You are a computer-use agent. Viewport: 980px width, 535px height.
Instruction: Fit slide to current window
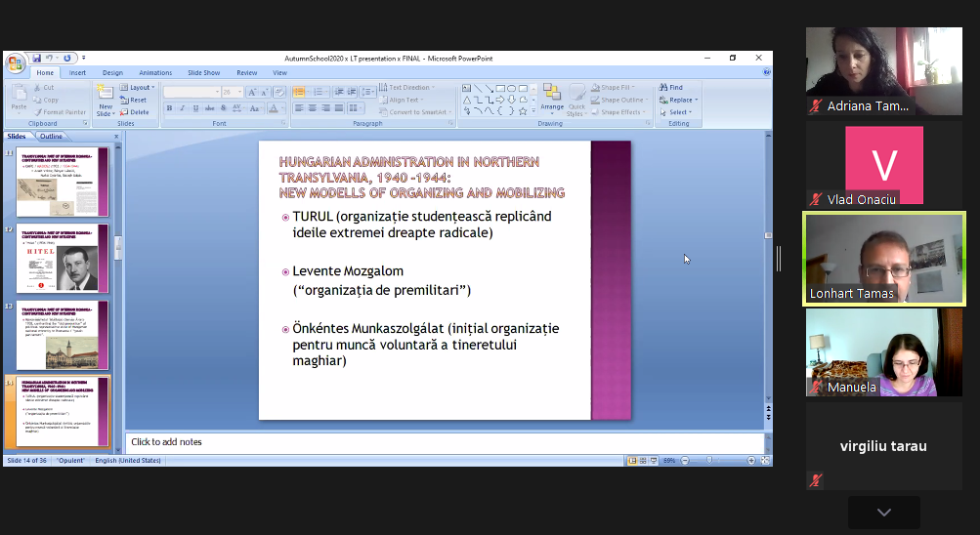[764, 461]
